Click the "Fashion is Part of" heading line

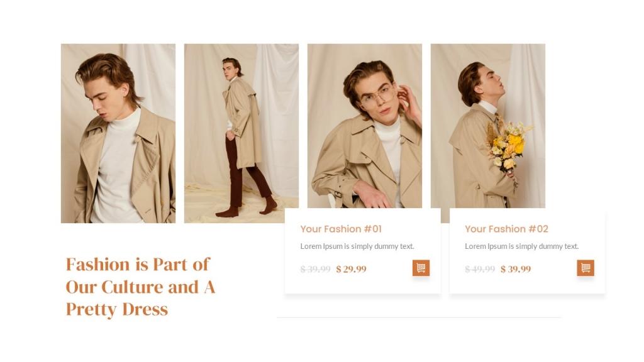point(138,264)
